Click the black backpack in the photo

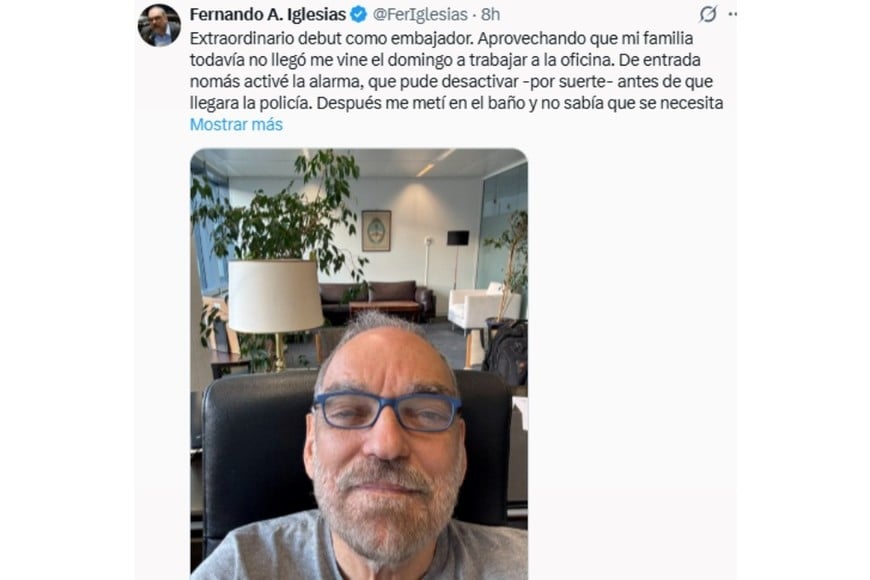pyautogui.click(x=506, y=353)
